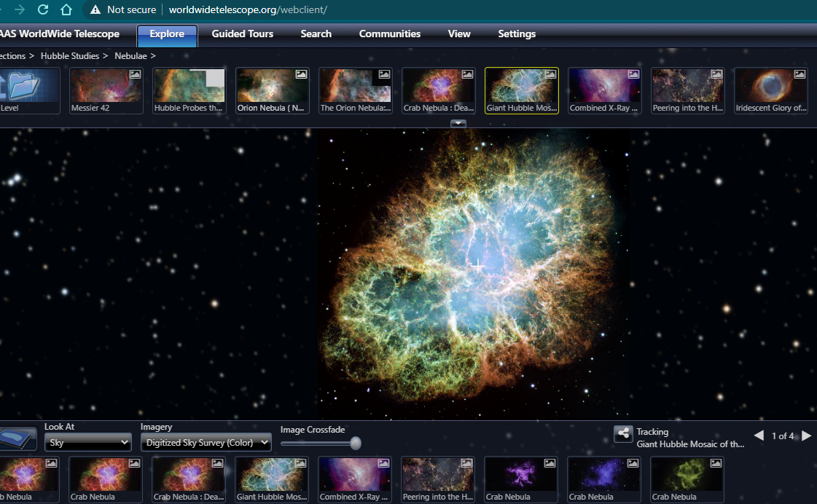Select the Hubble Probes thumbnail
The height and width of the screenshot is (504, 817).
(189, 90)
